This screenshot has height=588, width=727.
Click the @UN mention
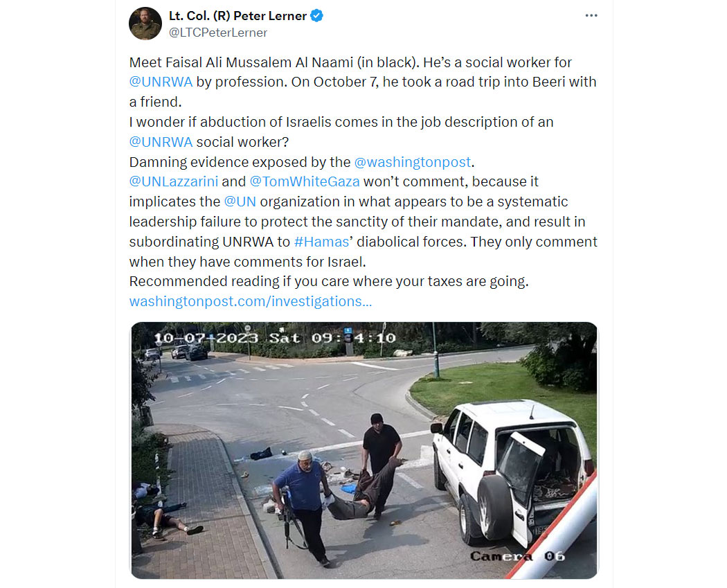tap(240, 202)
